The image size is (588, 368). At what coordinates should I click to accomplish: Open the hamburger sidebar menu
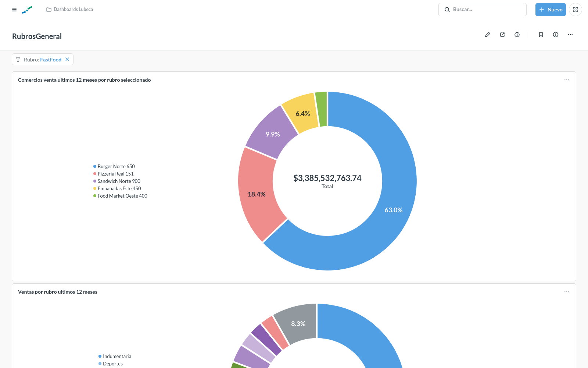coord(14,10)
